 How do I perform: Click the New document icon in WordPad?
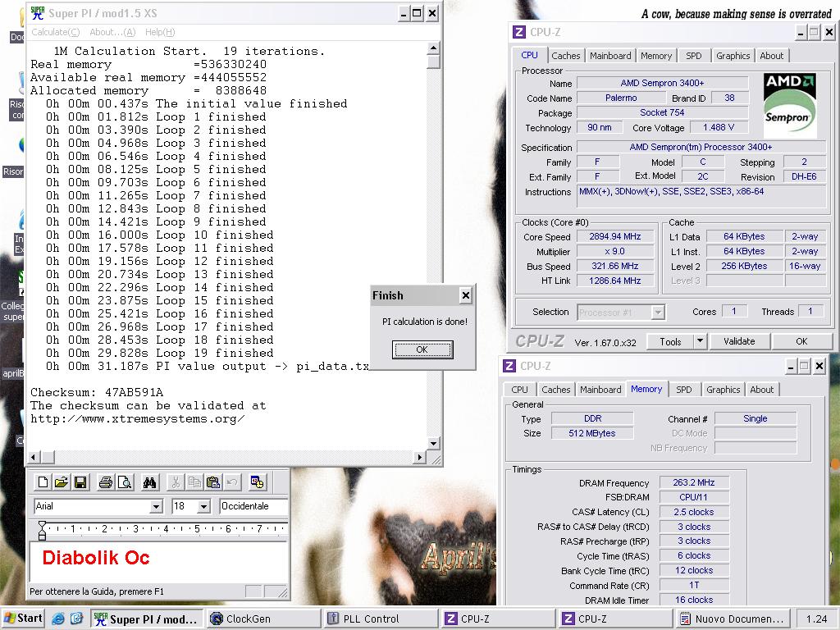pyautogui.click(x=43, y=482)
